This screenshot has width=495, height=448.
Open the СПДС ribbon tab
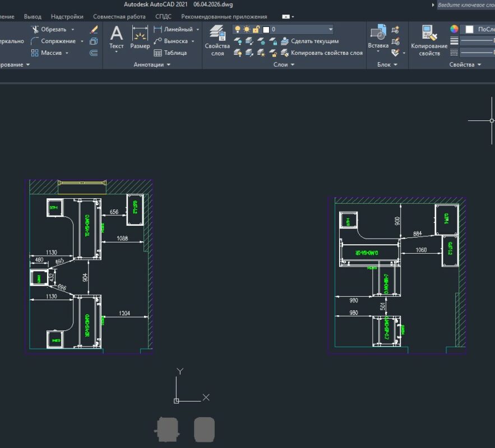163,16
